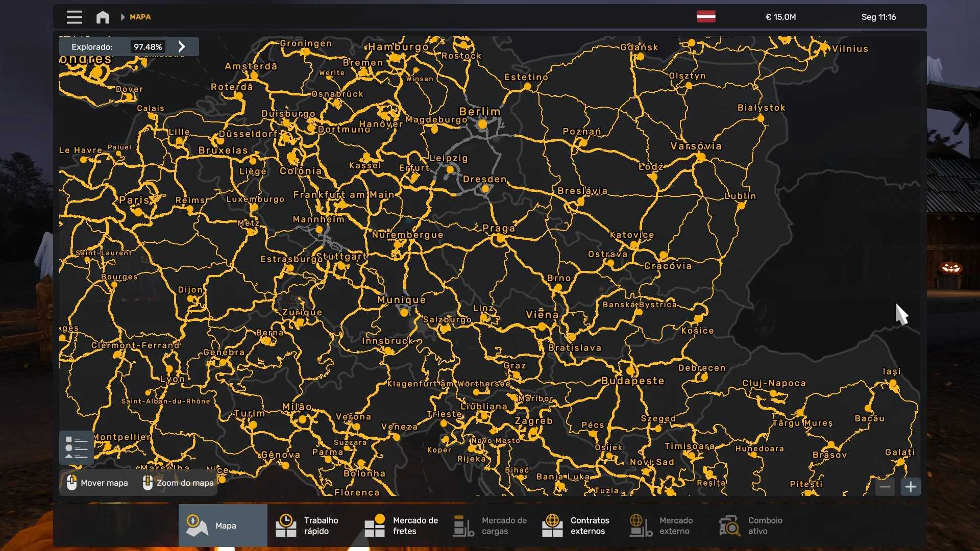
Task: Expand the Explorado percentage arrow
Action: pos(182,46)
